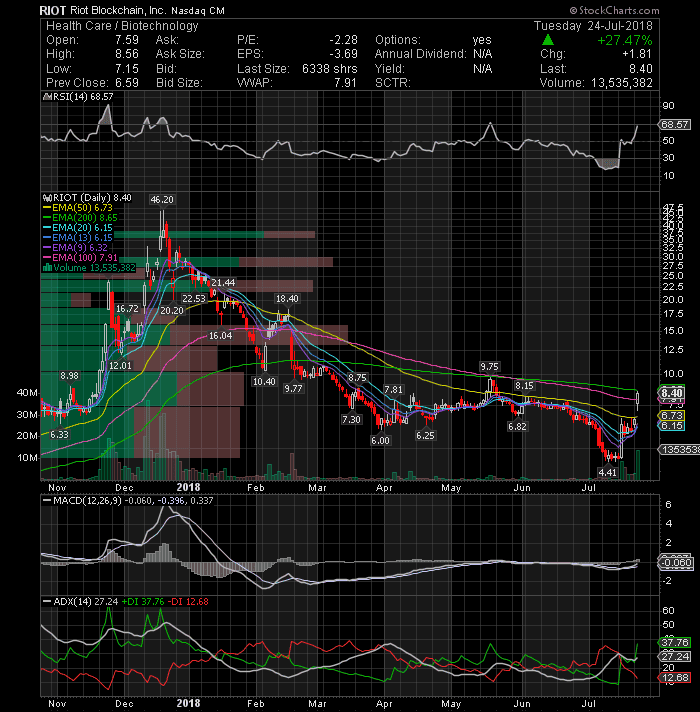The width and height of the screenshot is (700, 712).
Task: Click the 4.41 low price annotation
Action: [607, 472]
